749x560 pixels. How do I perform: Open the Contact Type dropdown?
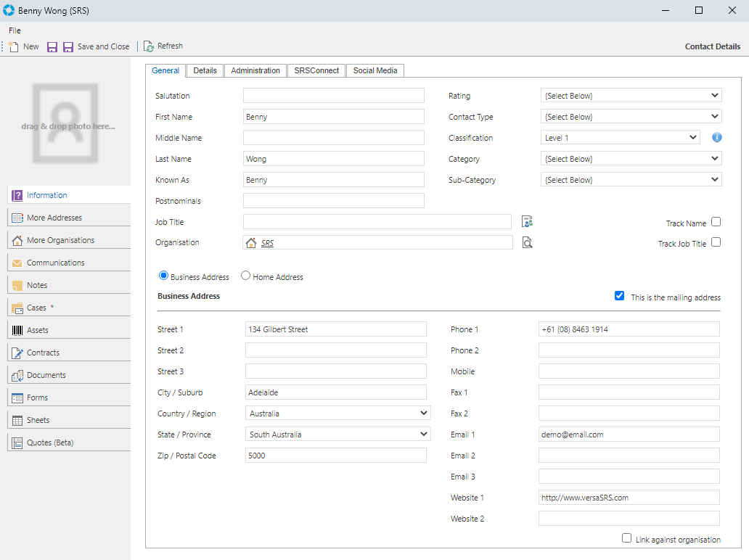[631, 117]
